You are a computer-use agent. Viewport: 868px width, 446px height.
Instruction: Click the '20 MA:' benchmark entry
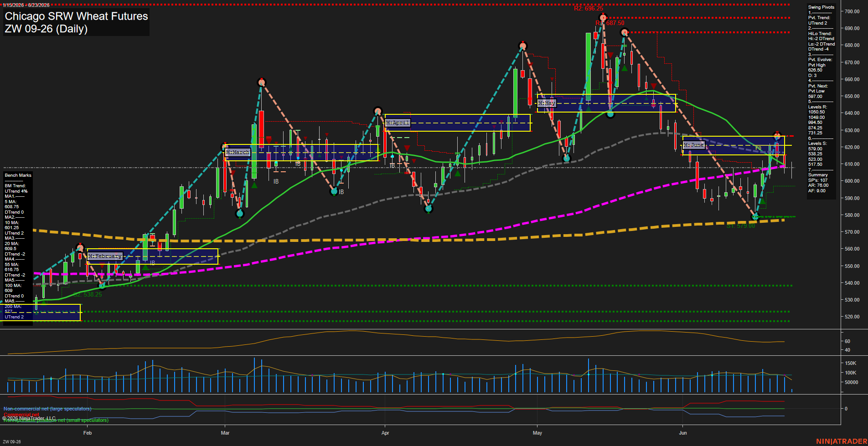point(11,244)
